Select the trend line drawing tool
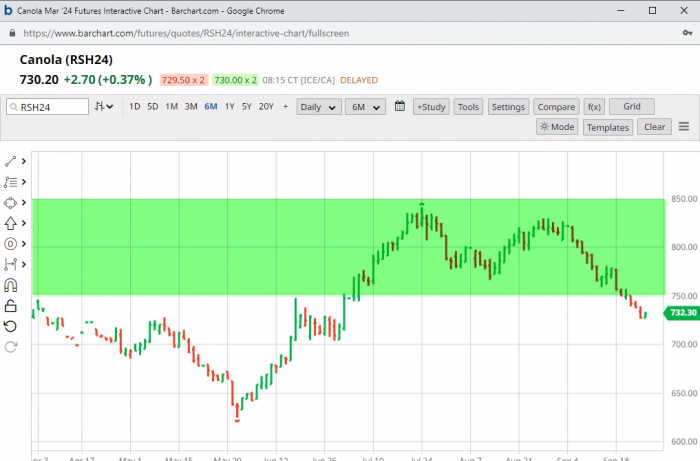The image size is (700, 461). point(10,161)
